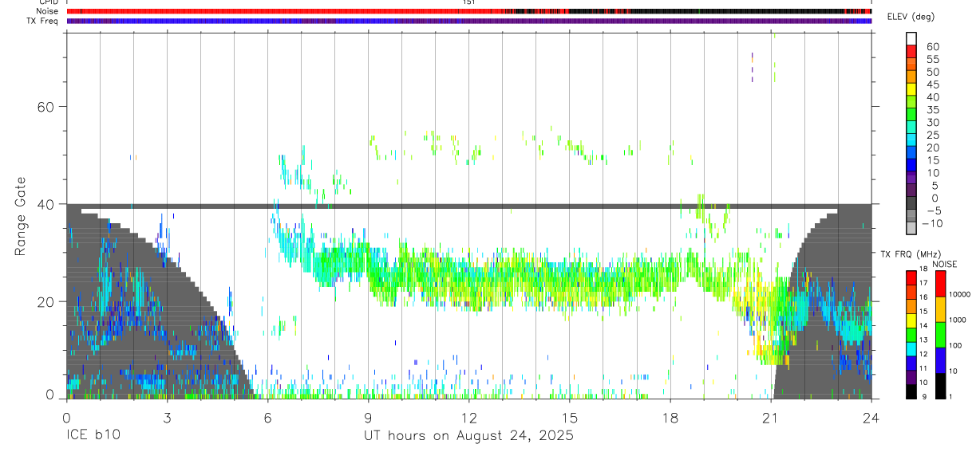Click the black swatch in TX FRQ legend

click(x=911, y=391)
